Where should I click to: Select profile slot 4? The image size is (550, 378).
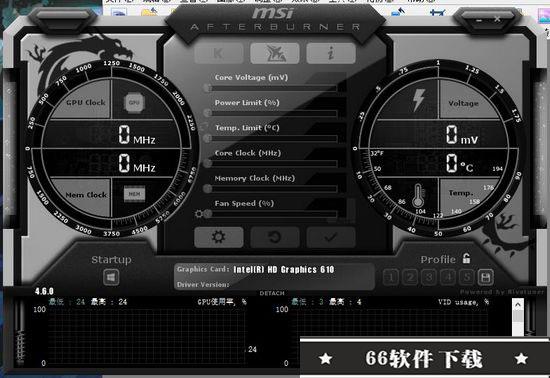[448, 278]
